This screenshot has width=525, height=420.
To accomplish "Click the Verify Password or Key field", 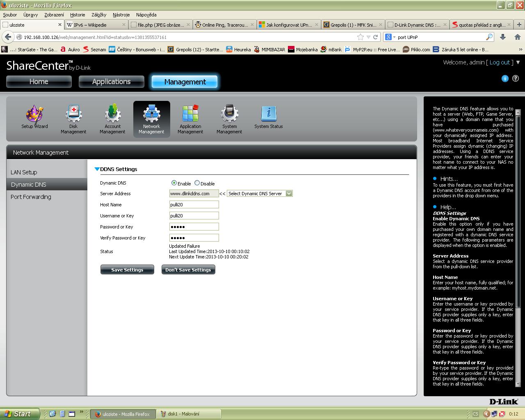I will click(194, 238).
